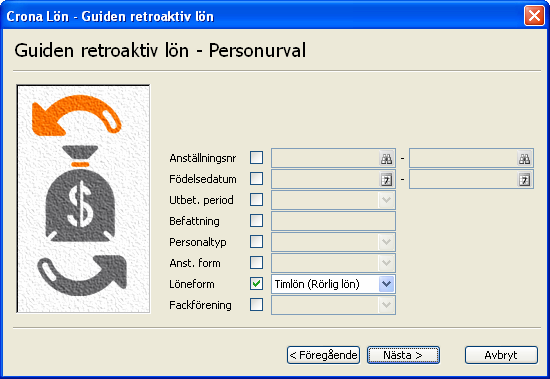Toggle the Befattning checkbox
Viewport: 550px width, 379px height.
tap(256, 221)
